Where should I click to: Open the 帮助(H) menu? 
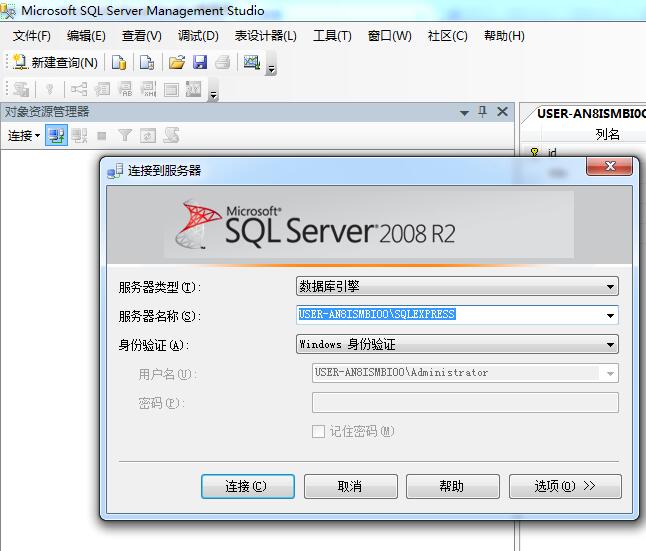tap(504, 36)
